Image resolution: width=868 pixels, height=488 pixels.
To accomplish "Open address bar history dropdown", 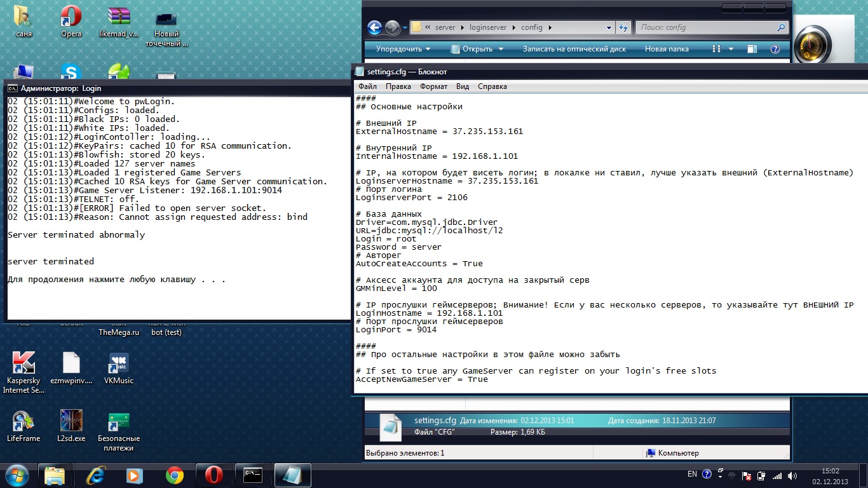I will click(x=609, y=27).
